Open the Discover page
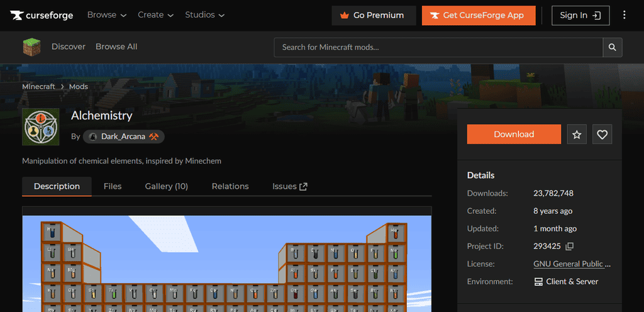644x312 pixels. coord(68,47)
